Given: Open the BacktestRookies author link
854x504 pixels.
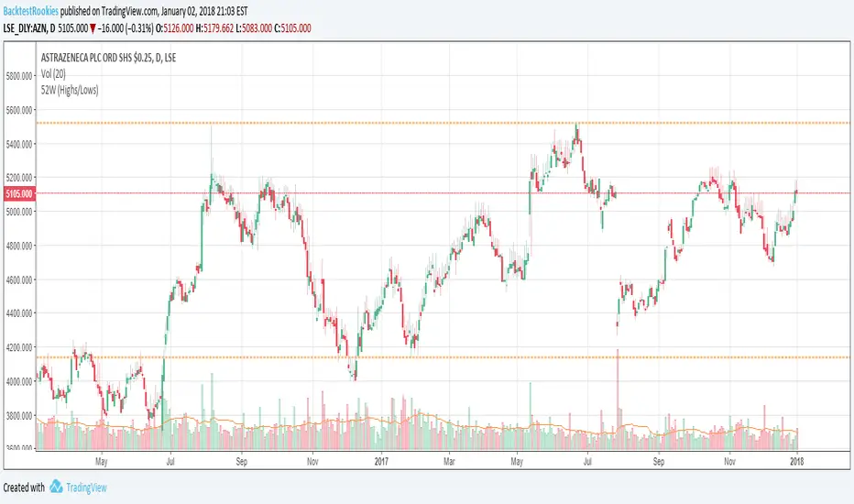Looking at the screenshot, I should pyautogui.click(x=30, y=11).
